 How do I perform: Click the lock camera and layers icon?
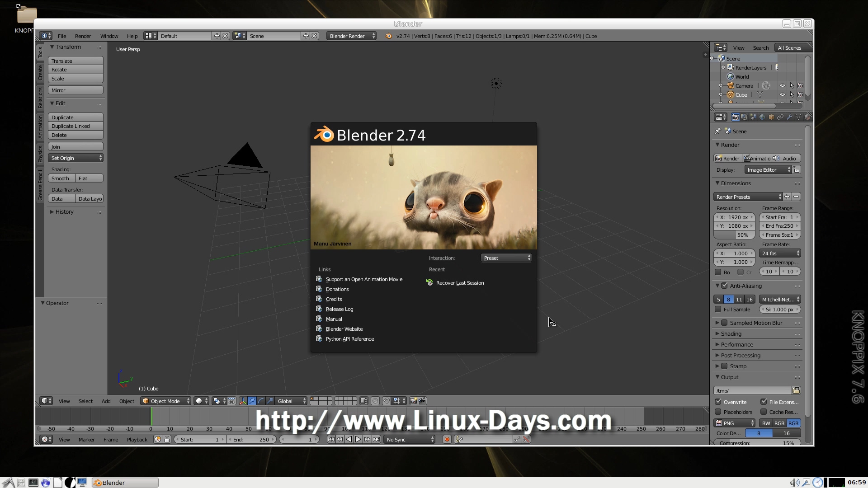pos(364,401)
